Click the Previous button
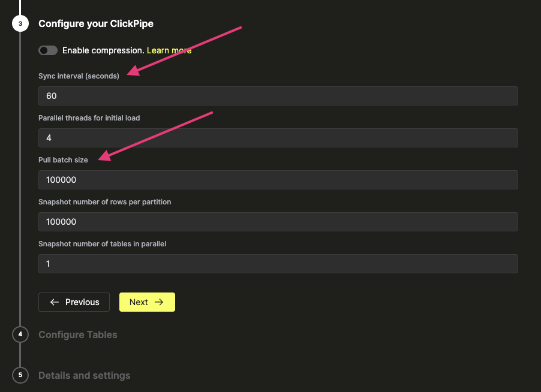 [x=74, y=302]
